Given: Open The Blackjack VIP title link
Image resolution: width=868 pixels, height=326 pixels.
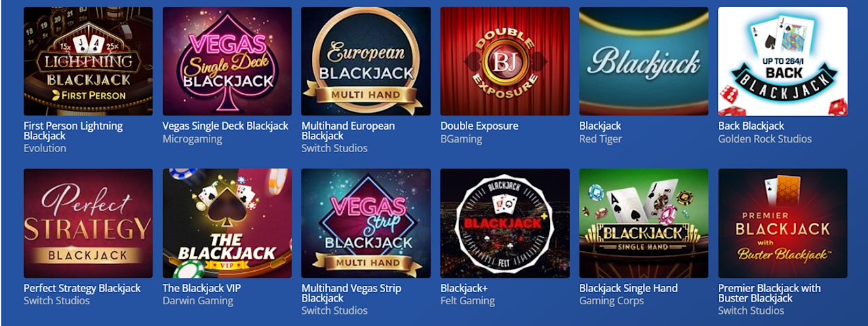Looking at the screenshot, I should pos(201,288).
